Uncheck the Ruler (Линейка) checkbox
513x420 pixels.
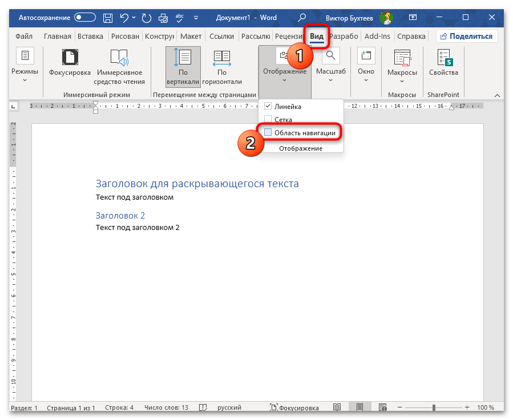tap(268, 107)
